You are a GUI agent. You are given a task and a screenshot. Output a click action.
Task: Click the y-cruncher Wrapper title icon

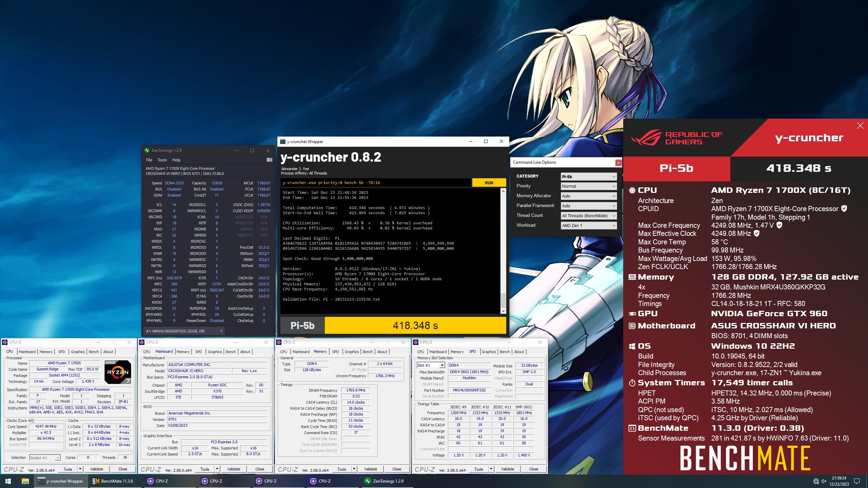coord(283,142)
